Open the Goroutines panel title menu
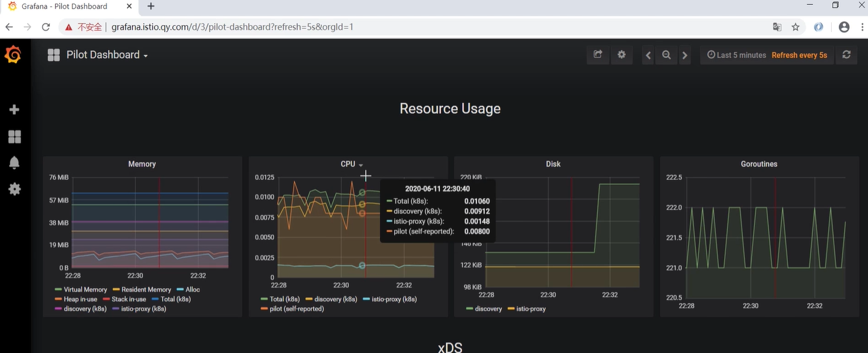 click(x=759, y=164)
